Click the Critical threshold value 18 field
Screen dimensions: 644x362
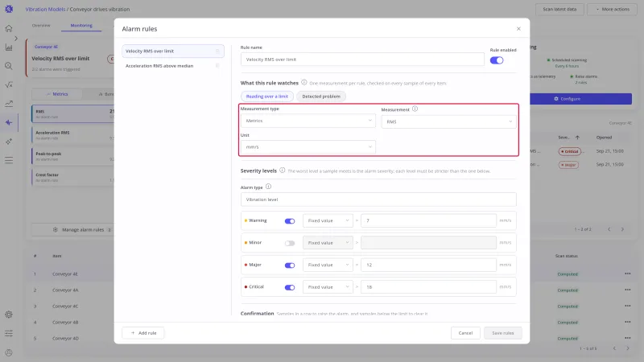pos(428,287)
